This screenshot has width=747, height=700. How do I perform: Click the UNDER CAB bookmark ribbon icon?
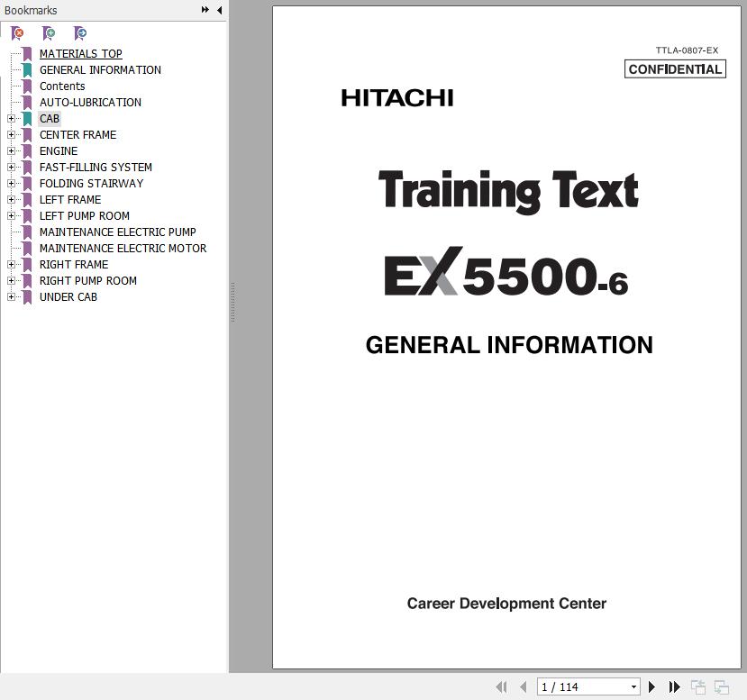pyautogui.click(x=27, y=296)
